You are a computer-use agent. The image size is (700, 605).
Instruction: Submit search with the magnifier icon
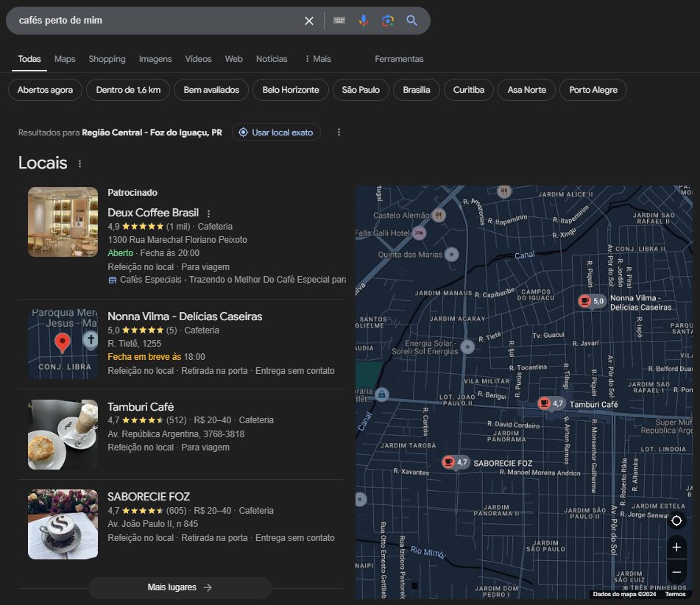411,21
